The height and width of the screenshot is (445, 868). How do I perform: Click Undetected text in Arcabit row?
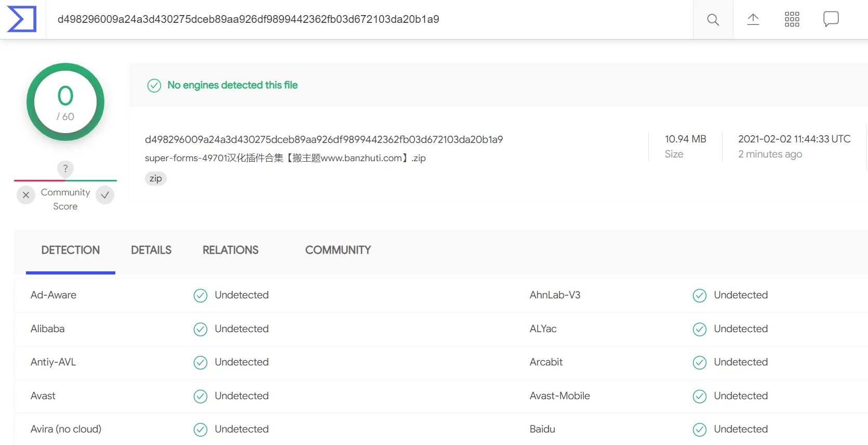point(741,362)
